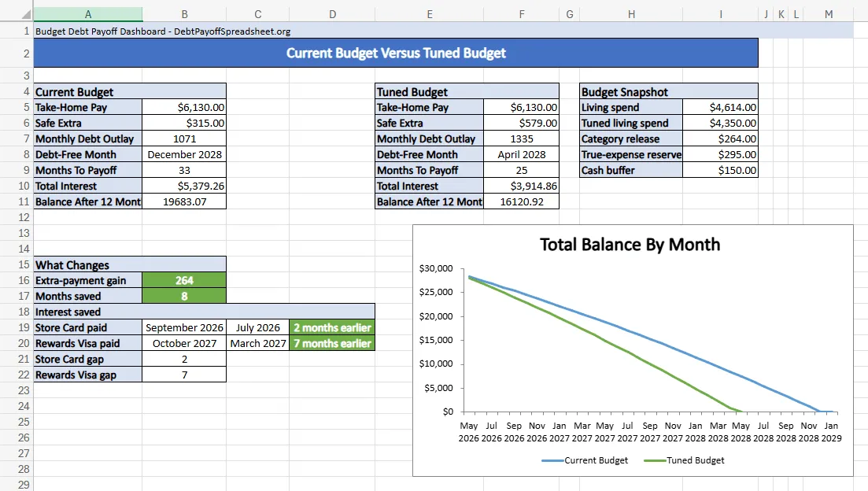Select the 'Current Budget' legend entry
The height and width of the screenshot is (491, 868).
coord(585,460)
